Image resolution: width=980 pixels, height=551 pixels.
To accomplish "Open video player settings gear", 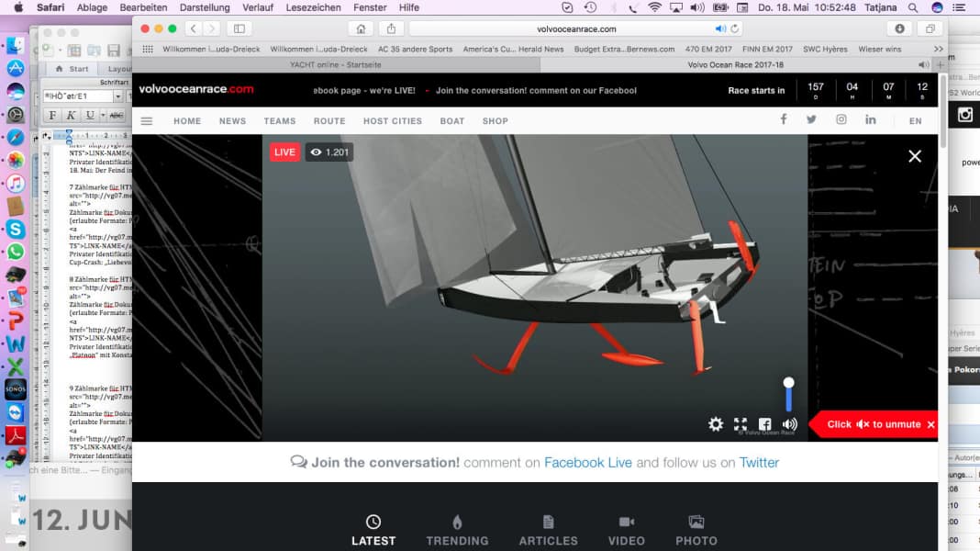I will click(x=716, y=424).
